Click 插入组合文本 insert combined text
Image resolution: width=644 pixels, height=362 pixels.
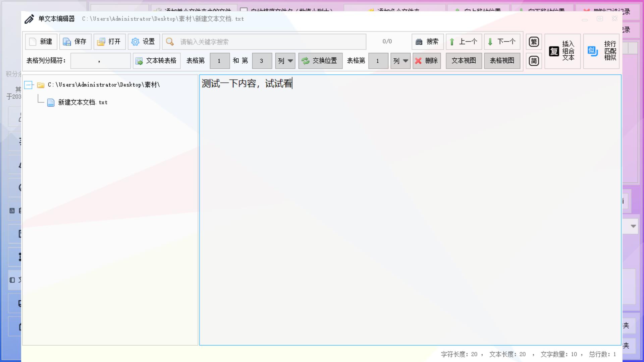[562, 51]
